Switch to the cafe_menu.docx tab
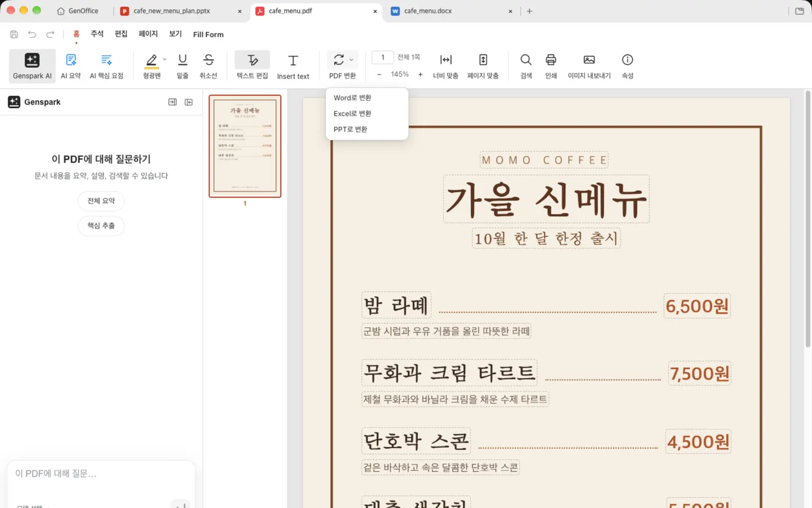 pyautogui.click(x=452, y=11)
